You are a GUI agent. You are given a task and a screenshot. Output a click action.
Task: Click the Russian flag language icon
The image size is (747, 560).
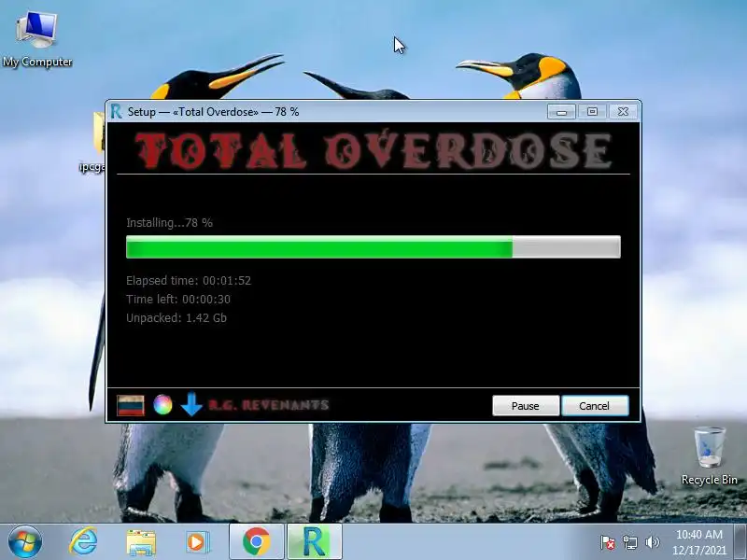(x=131, y=405)
